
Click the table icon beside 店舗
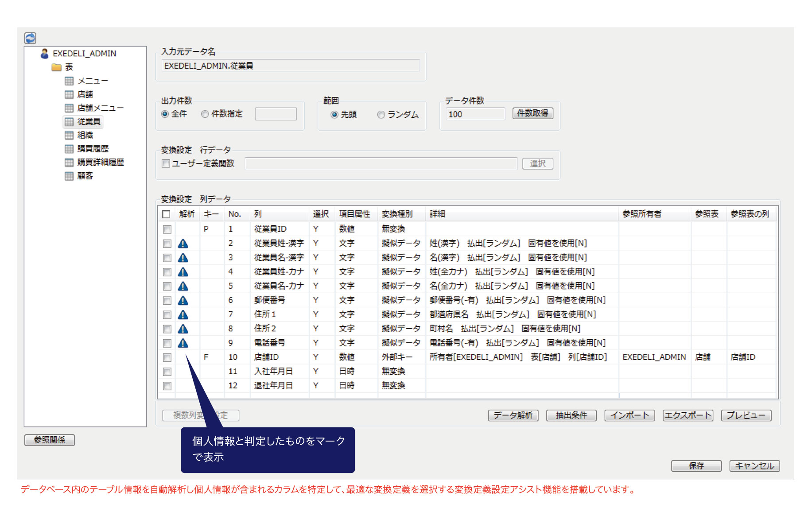pyautogui.click(x=69, y=94)
